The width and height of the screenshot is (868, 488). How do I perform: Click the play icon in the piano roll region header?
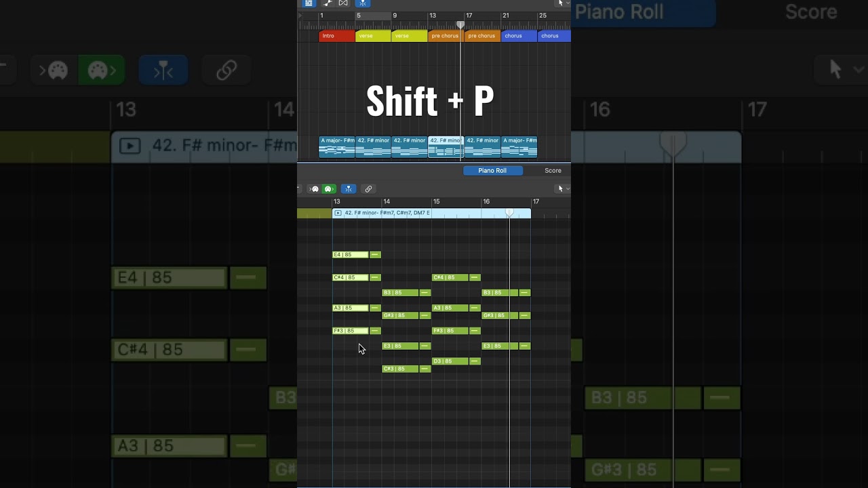(x=338, y=213)
